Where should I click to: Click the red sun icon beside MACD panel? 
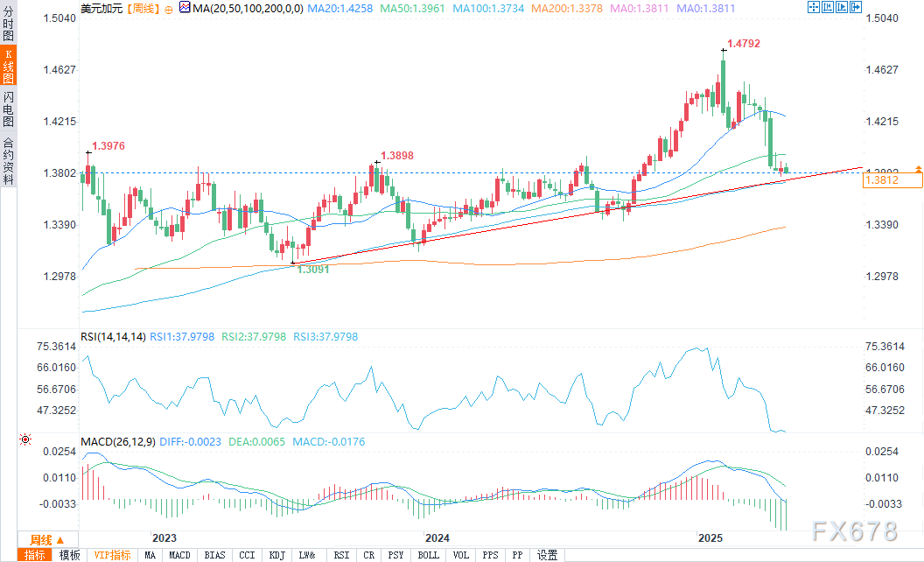[26, 439]
